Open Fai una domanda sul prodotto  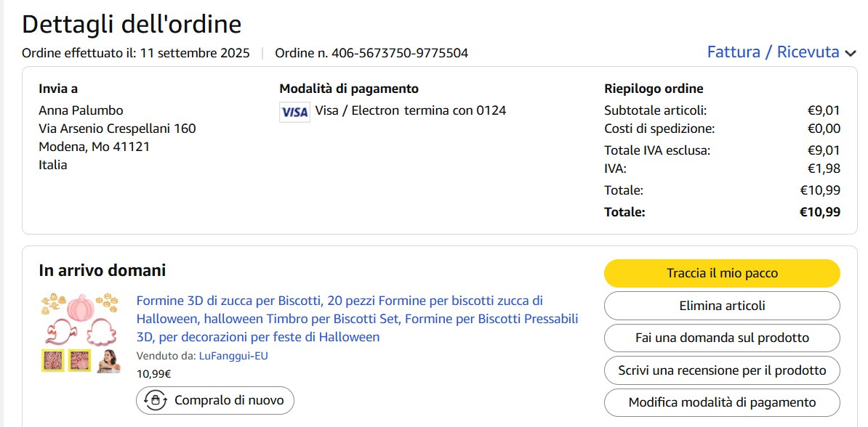722,338
